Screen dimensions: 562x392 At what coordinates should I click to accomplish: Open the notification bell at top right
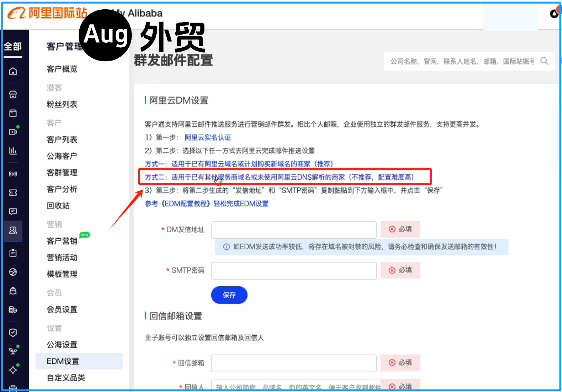[x=554, y=14]
